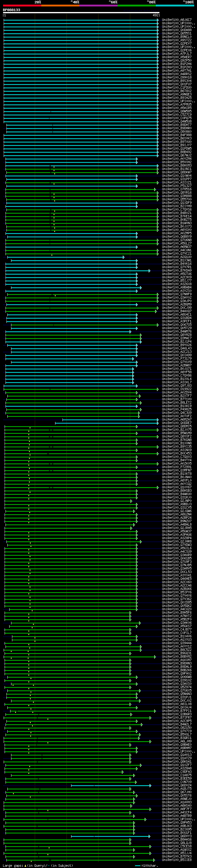Select the UniRef100_B9DHT7 label
The image size is (197, 868).
coord(177,125)
